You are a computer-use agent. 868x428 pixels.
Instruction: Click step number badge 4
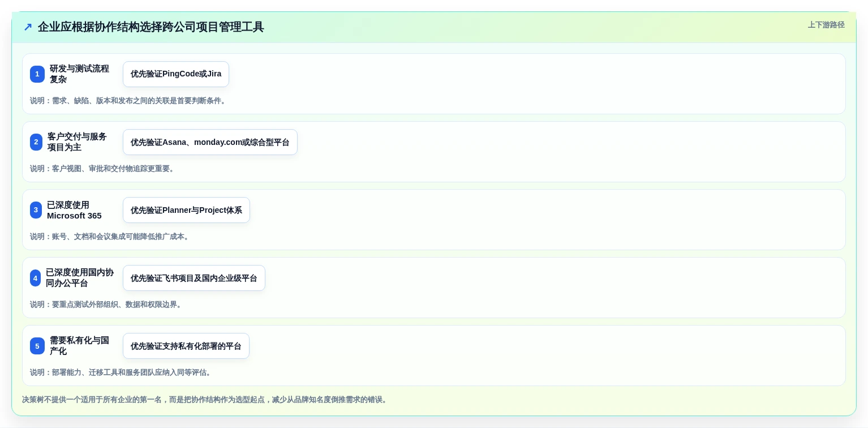coord(35,278)
